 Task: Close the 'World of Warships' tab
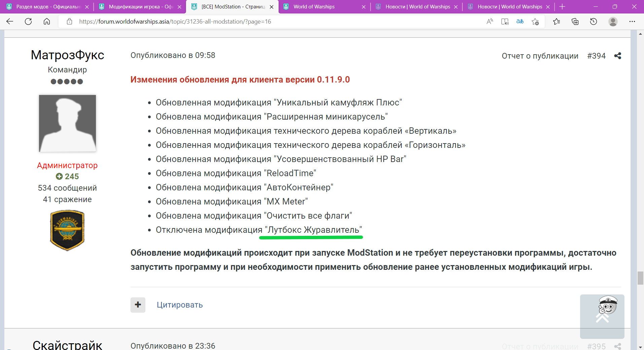[x=363, y=7]
